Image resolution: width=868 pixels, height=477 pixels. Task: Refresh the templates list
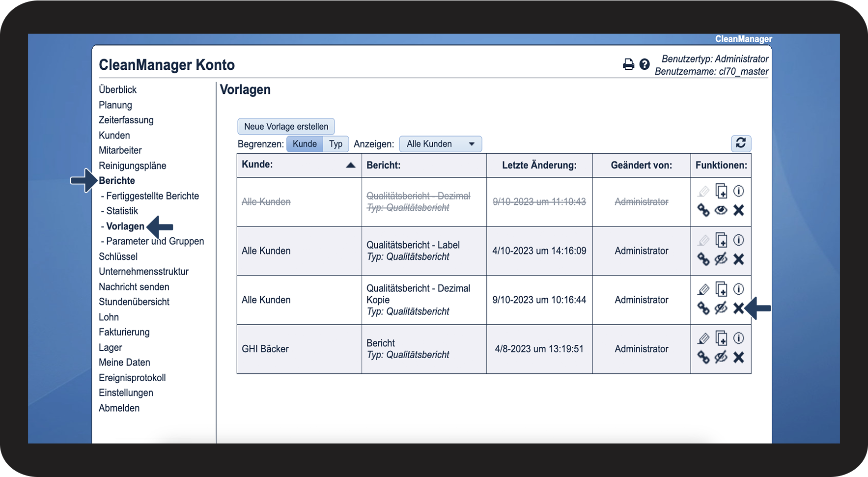[x=741, y=143]
